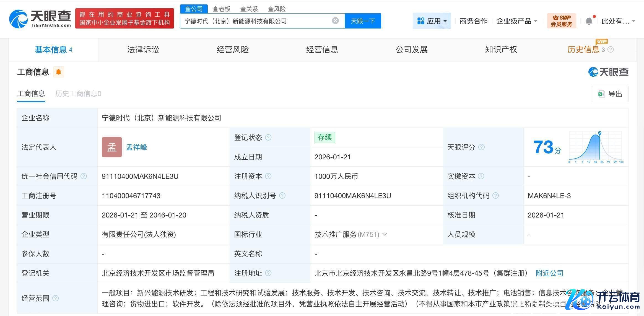The image size is (644, 316).
Task: Click help icon next to 登记状态
Action: pos(268,138)
